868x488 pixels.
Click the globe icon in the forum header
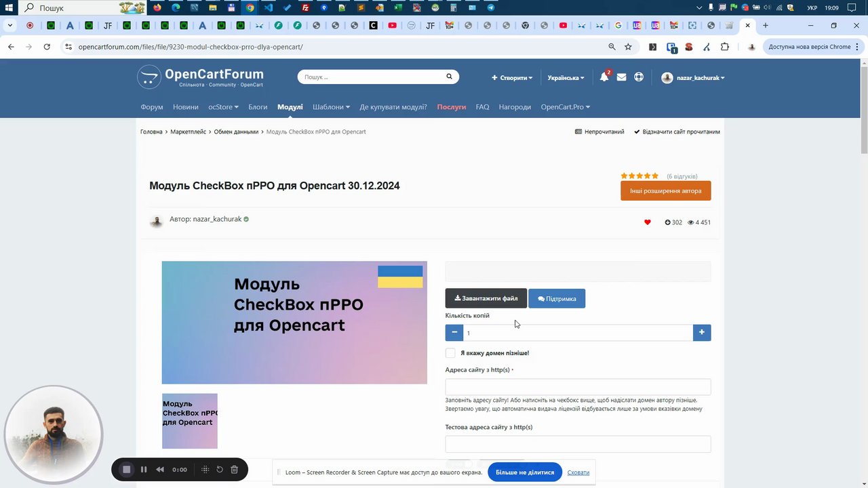[x=639, y=77]
